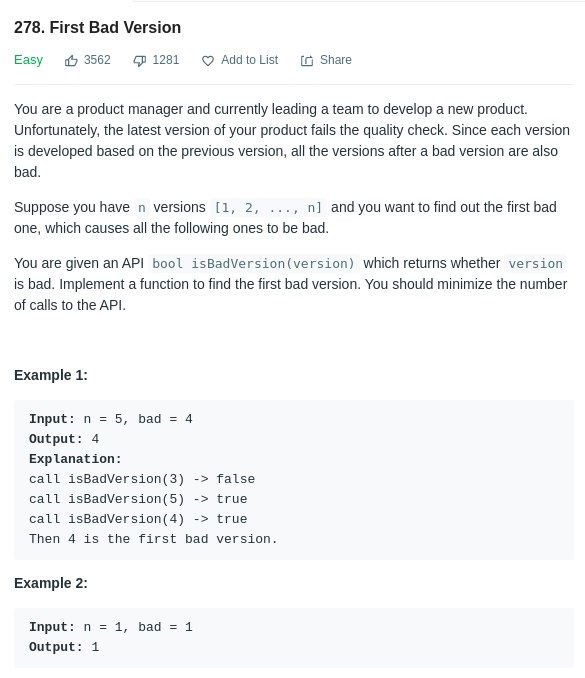Viewport: 585px width, 678px height.
Task: Click the Input n = 5, bad = 4 line
Action: [111, 419]
